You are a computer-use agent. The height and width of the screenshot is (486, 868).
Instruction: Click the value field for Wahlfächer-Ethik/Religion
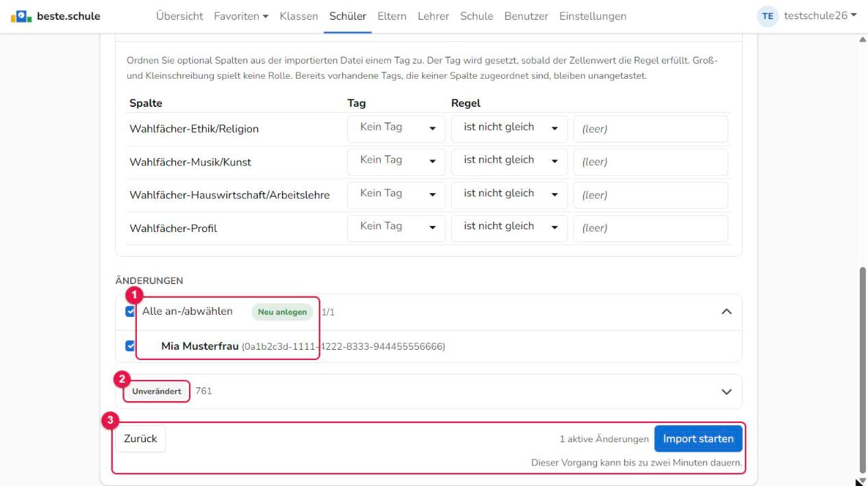pos(651,129)
